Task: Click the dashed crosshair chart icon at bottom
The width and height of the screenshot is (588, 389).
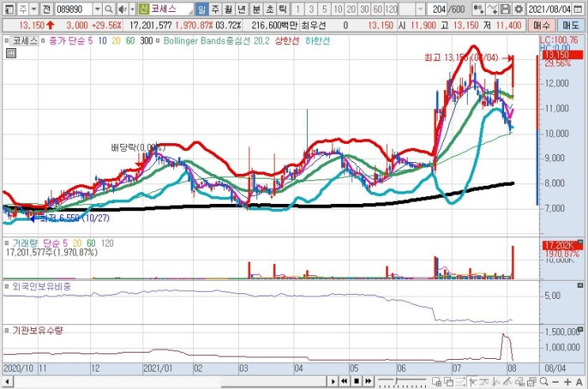Action: point(460,382)
